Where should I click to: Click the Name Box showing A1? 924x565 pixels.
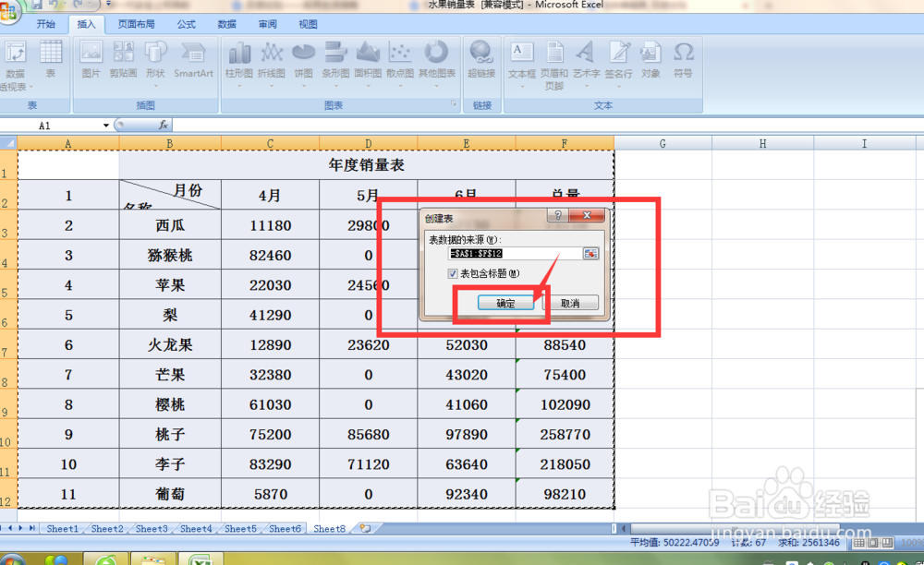[52, 126]
